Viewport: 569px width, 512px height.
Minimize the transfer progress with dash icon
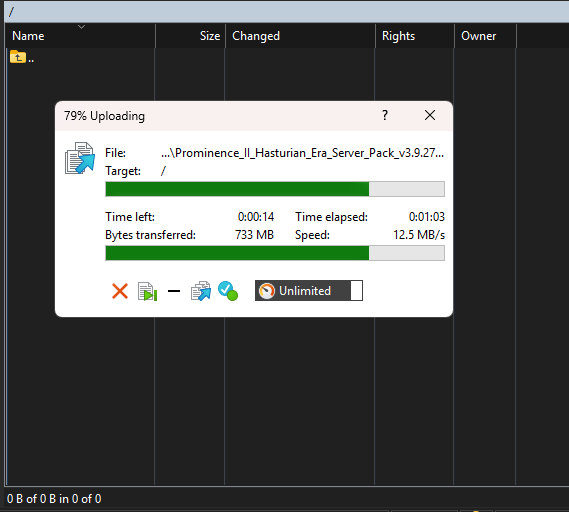[x=174, y=291]
